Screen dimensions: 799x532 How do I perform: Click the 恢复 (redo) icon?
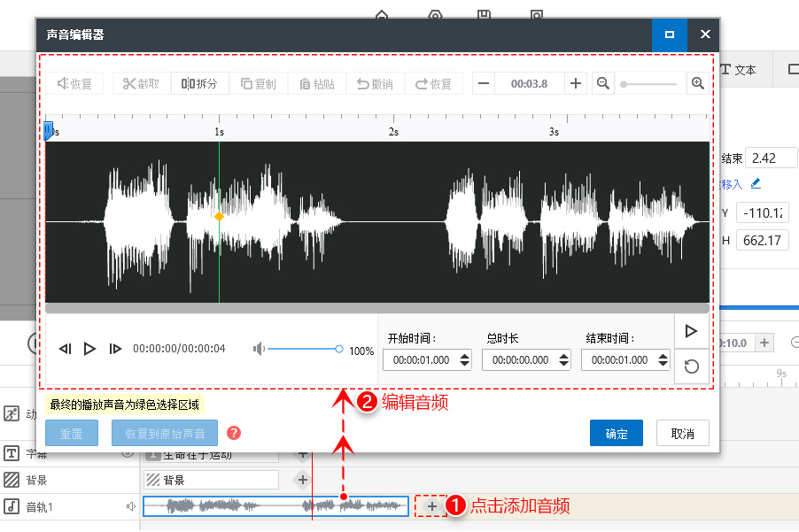tap(434, 82)
